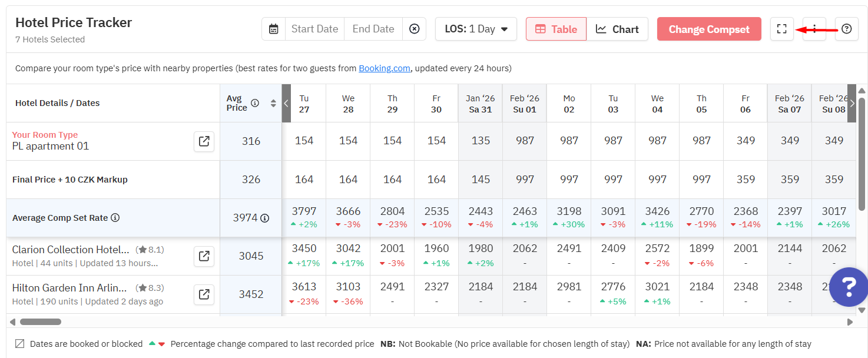Click the Average Comp Set Rate info icon
This screenshot has height=358, width=868.
[x=115, y=218]
